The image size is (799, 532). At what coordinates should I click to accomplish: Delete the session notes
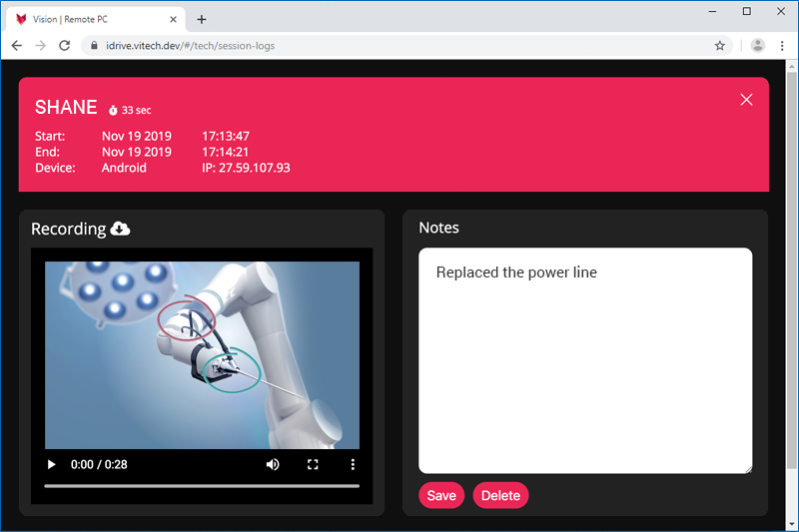(x=500, y=495)
